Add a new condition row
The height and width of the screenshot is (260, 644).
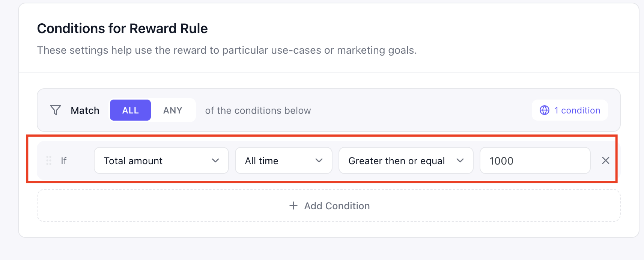point(329,206)
